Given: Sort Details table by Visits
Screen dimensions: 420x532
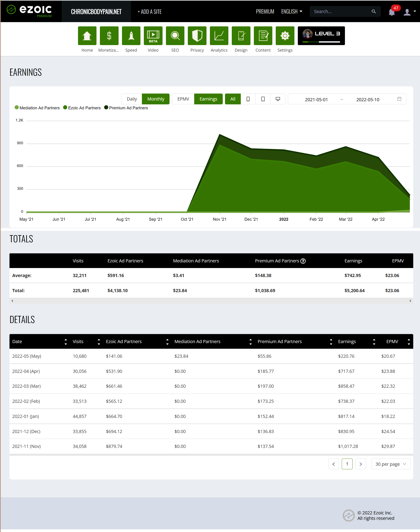Looking at the screenshot, I should tap(99, 342).
